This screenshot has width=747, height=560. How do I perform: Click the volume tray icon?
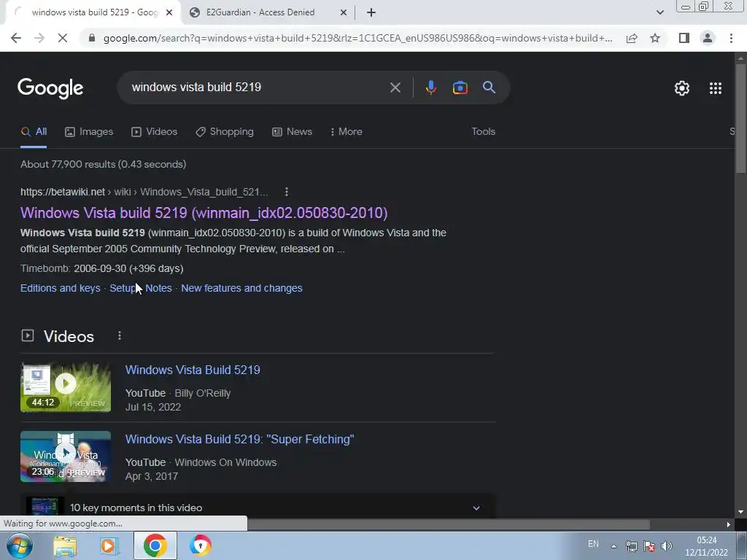click(667, 546)
